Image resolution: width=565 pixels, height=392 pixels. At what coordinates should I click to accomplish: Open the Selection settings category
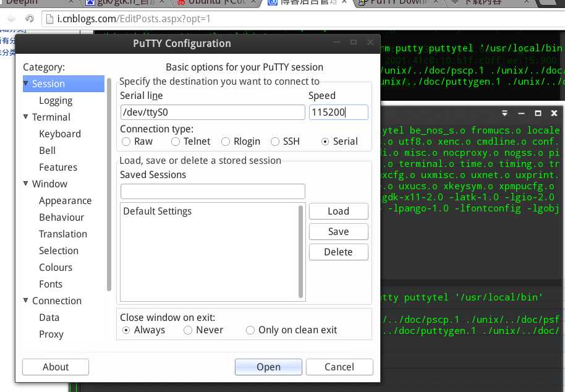[x=59, y=251]
